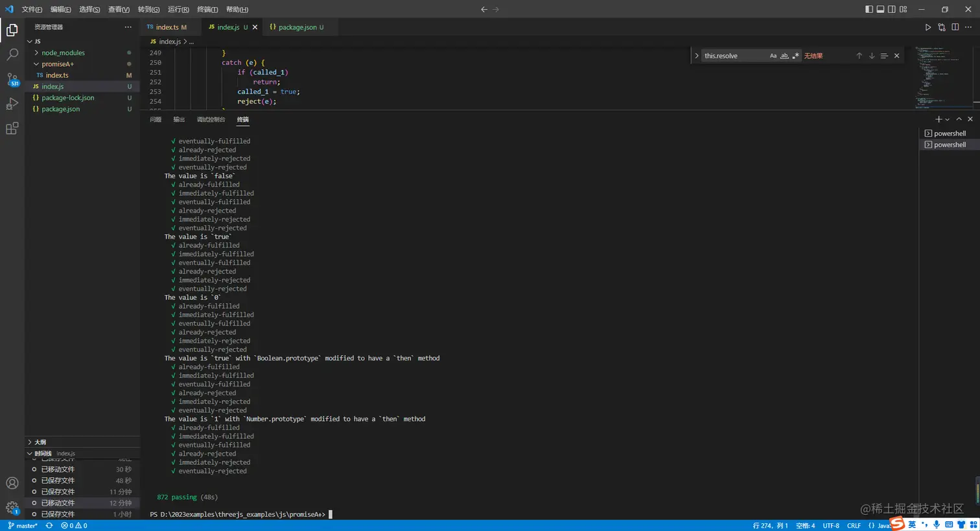This screenshot has width=980, height=531.
Task: Toggle Use Regular Expression in find widget
Action: (x=795, y=56)
